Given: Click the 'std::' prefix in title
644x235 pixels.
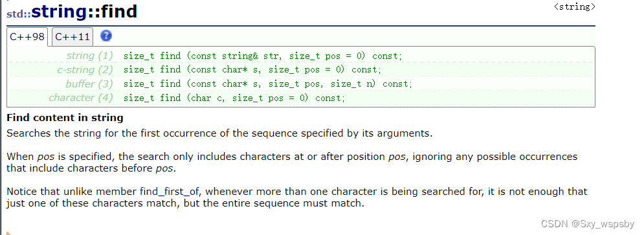Looking at the screenshot, I should 19,14.
